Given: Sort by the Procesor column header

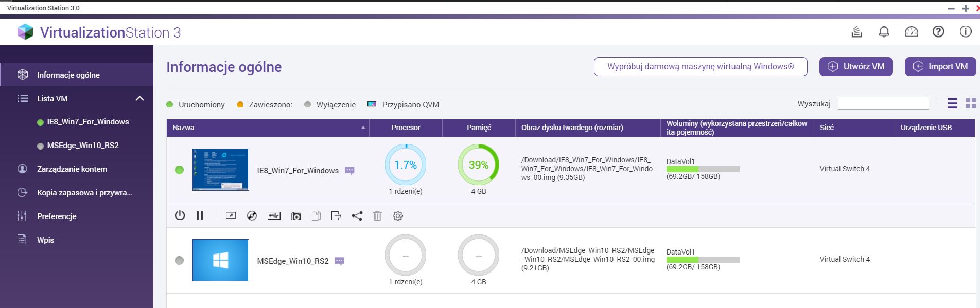Looking at the screenshot, I should pyautogui.click(x=406, y=128).
